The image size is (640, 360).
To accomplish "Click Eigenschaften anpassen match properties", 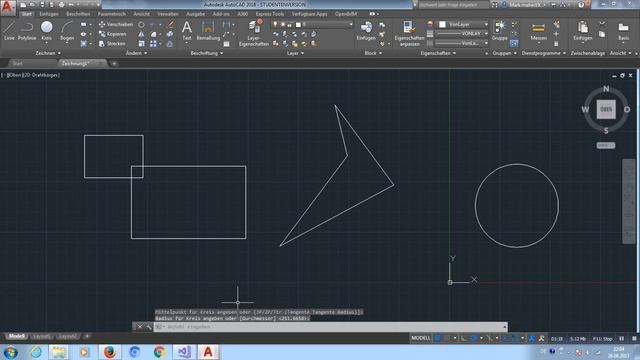I will tap(409, 33).
